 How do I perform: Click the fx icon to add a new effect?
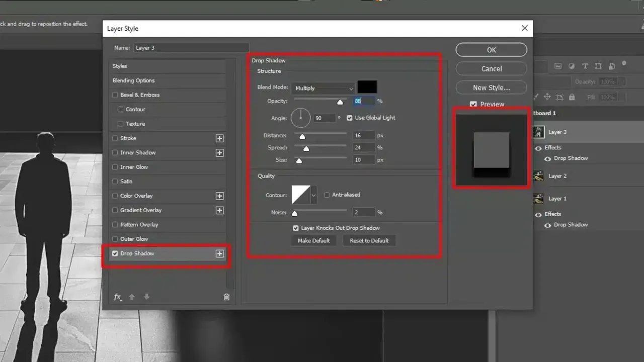[117, 297]
